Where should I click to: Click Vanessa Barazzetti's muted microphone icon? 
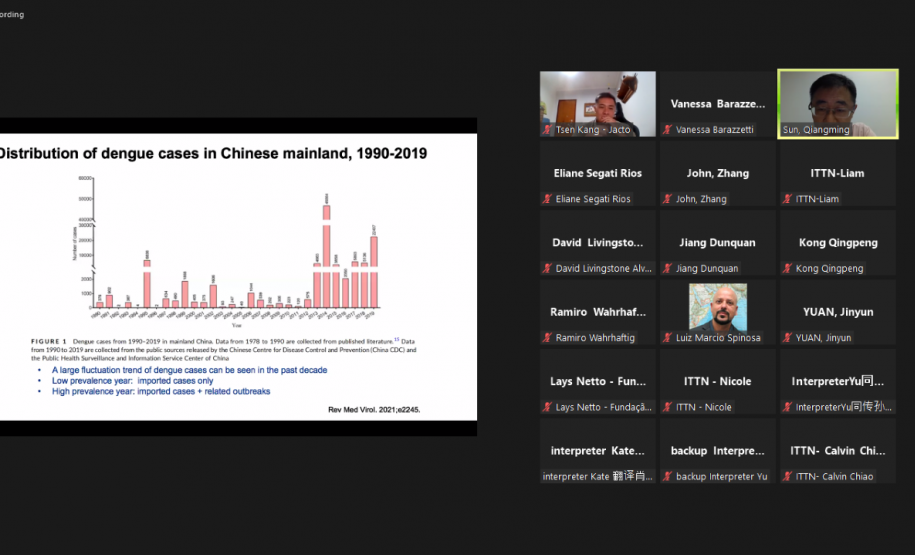668,130
